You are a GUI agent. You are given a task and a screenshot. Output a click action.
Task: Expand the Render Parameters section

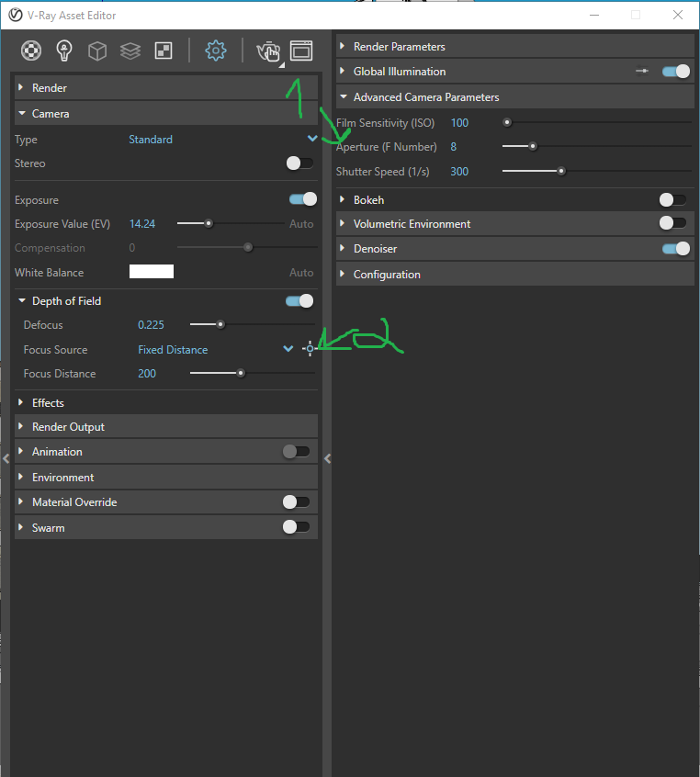[x=515, y=47]
